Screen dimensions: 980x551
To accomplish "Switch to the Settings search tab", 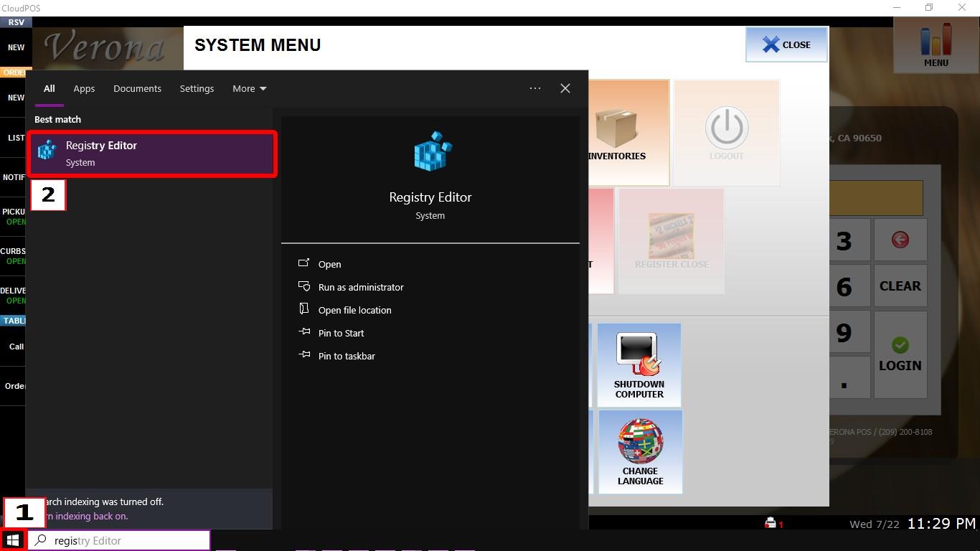I will point(197,88).
